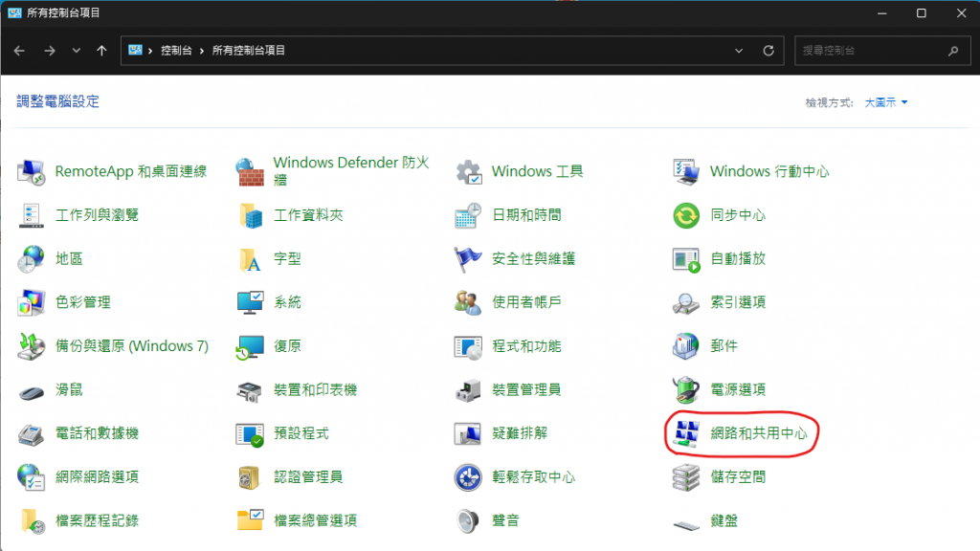Open 程式和功能 icon

(468, 346)
